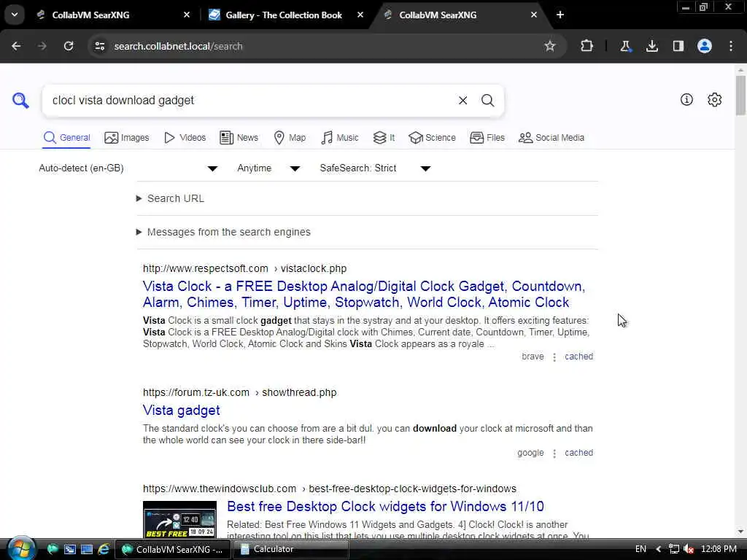
Task: Open Best free Desktop Clock widgets link
Action: (x=385, y=506)
